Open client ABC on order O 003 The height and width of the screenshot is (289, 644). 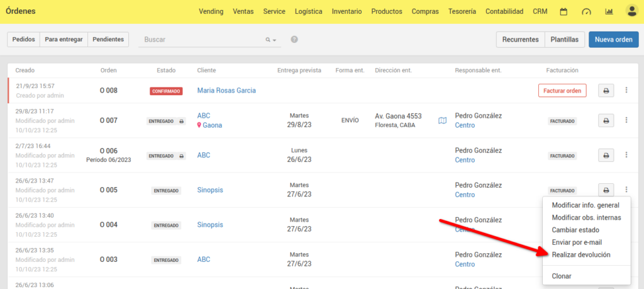click(x=203, y=259)
